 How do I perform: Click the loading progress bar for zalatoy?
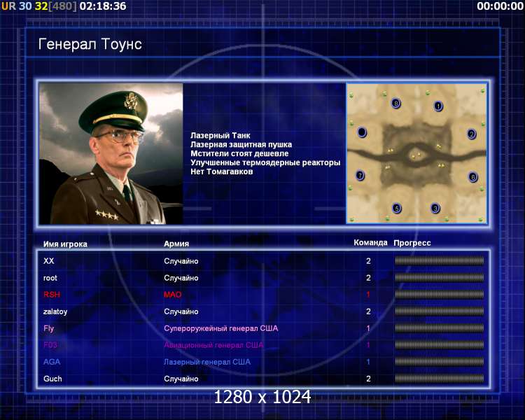[x=440, y=311]
